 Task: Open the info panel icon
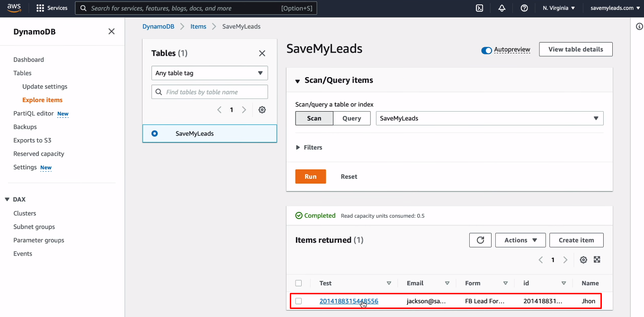point(639,26)
